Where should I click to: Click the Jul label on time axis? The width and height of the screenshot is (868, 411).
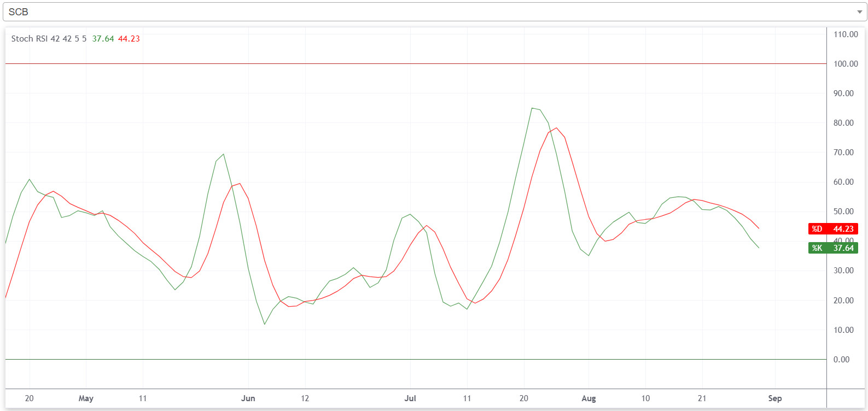coord(410,398)
